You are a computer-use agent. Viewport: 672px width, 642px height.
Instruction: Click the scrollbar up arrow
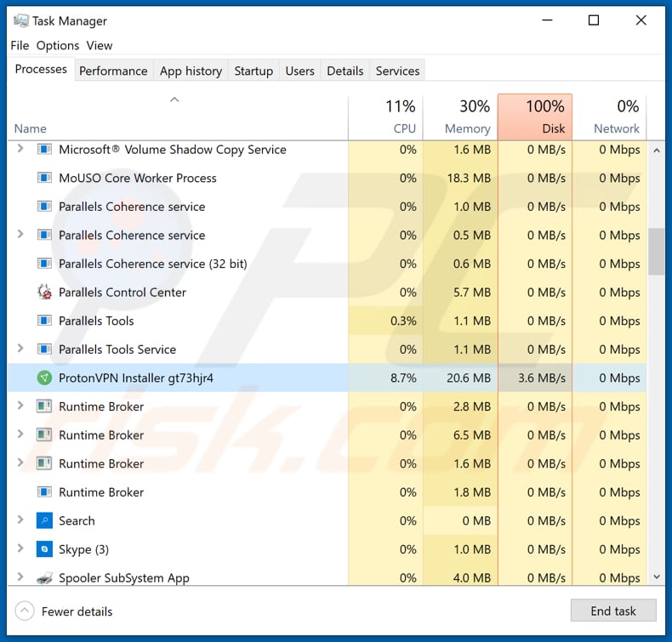(657, 151)
